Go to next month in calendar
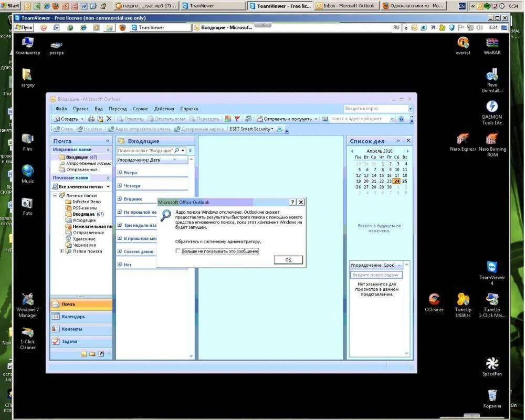 [x=407, y=151]
